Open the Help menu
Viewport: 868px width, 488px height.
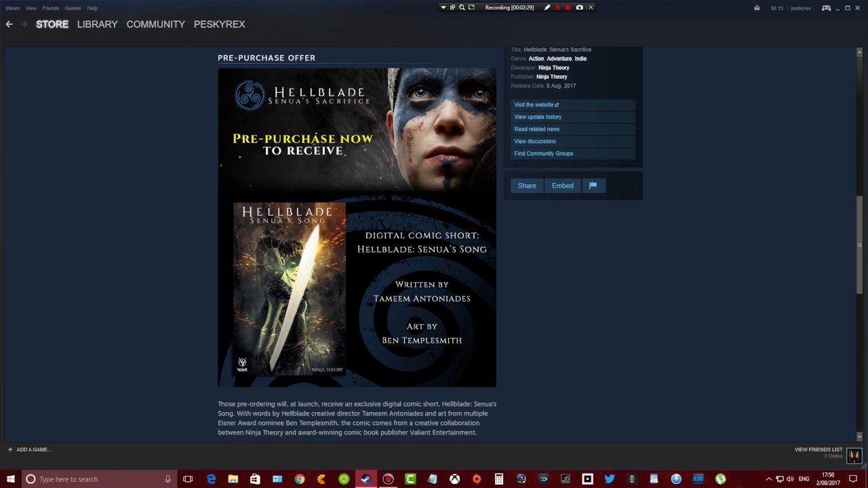[x=92, y=8]
